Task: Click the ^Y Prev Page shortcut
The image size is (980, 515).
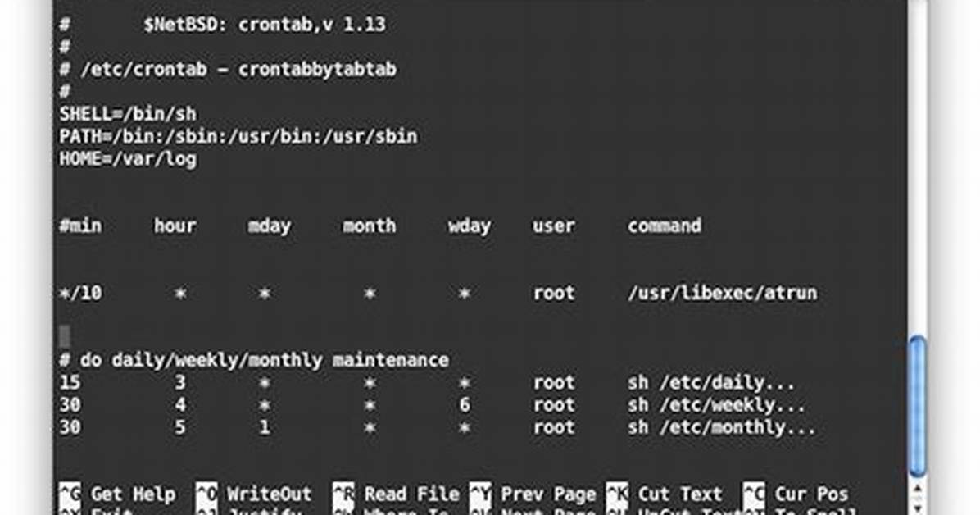Action: click(x=533, y=494)
